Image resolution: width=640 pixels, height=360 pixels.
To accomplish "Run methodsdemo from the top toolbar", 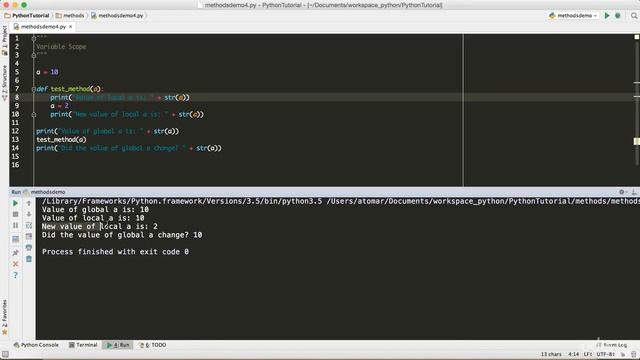I will [607, 16].
